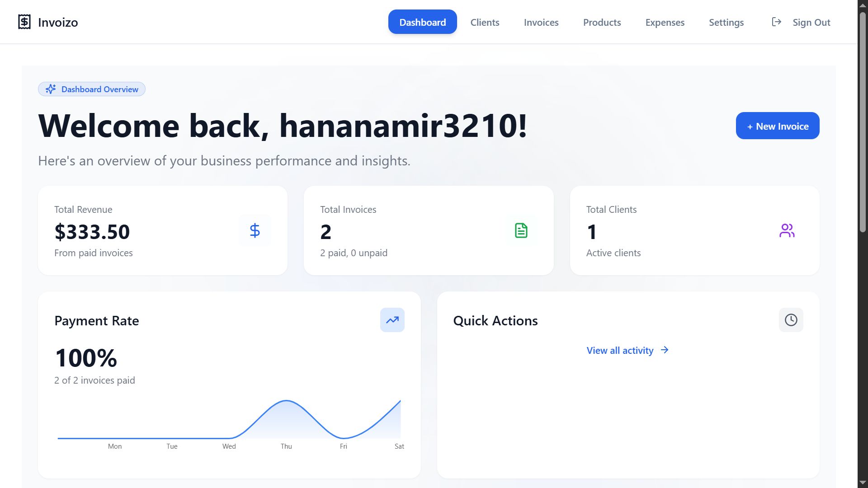This screenshot has height=488, width=868.
Task: Open the Settings page
Action: click(726, 22)
